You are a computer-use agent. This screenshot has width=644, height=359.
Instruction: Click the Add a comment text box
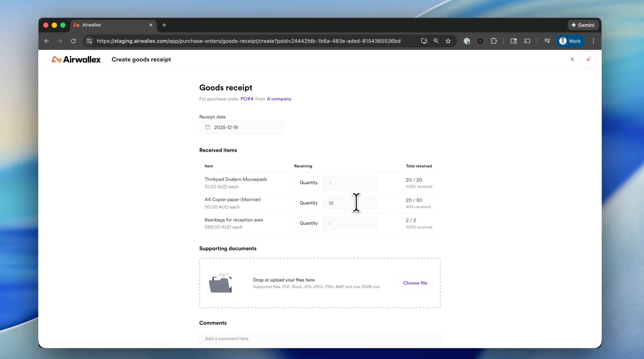[320, 339]
